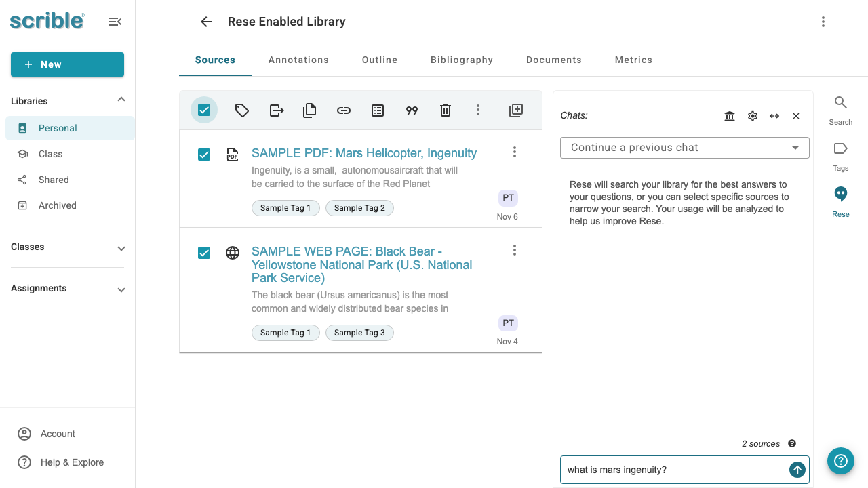Viewport: 868px width, 488px height.
Task: Open the SAMPLE PDF Mars Helicopter source link
Action: [x=363, y=153]
